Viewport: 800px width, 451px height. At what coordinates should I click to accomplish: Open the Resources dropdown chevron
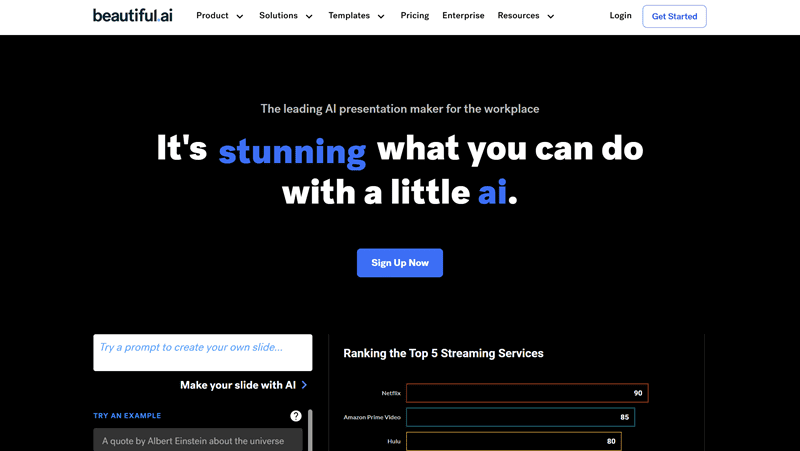pyautogui.click(x=551, y=16)
